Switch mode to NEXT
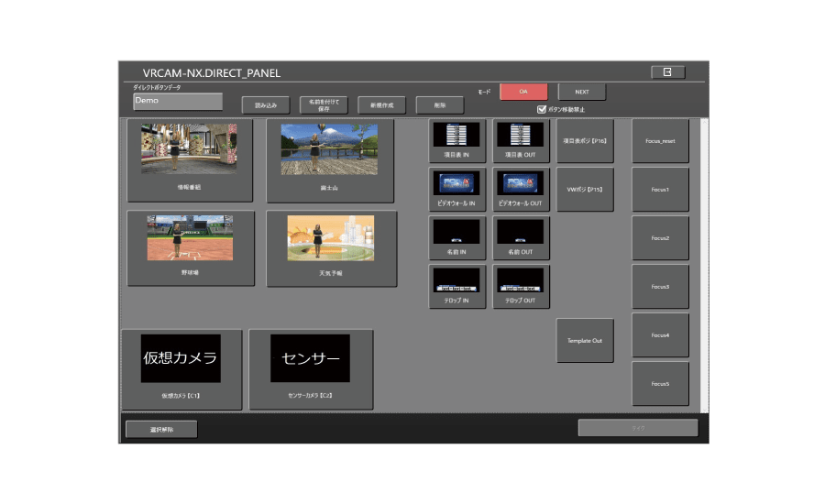 point(581,92)
